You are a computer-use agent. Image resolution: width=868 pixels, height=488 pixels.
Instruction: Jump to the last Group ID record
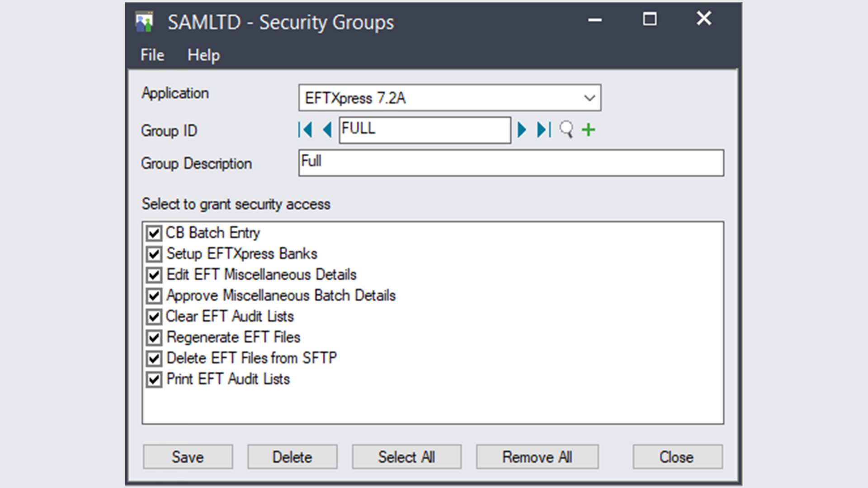pos(542,130)
